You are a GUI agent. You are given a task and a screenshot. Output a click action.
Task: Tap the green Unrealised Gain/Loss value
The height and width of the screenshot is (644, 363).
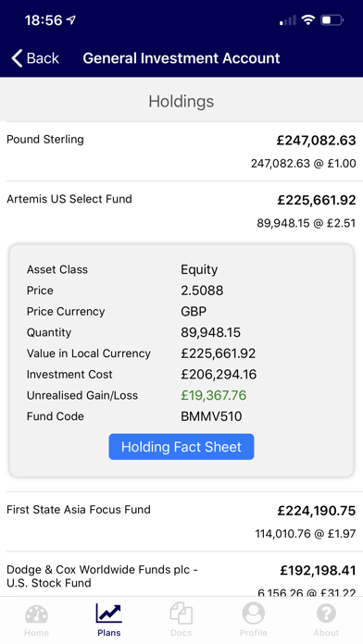214,395
